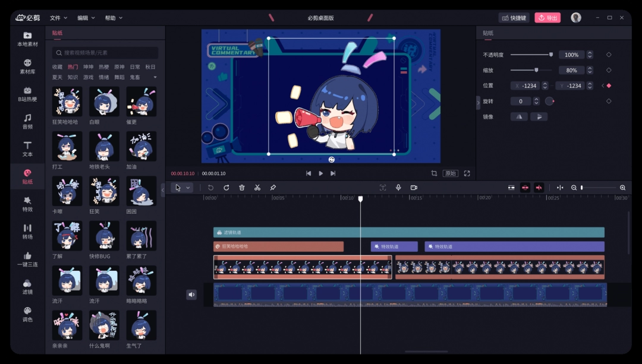
Task: Click the microphone recording icon on timeline toolbar
Action: tap(398, 188)
